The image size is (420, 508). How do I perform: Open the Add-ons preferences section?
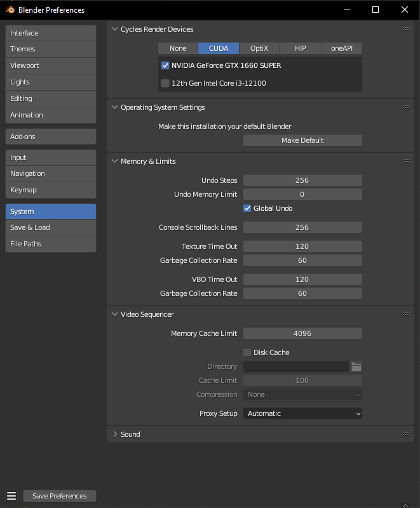(x=51, y=137)
